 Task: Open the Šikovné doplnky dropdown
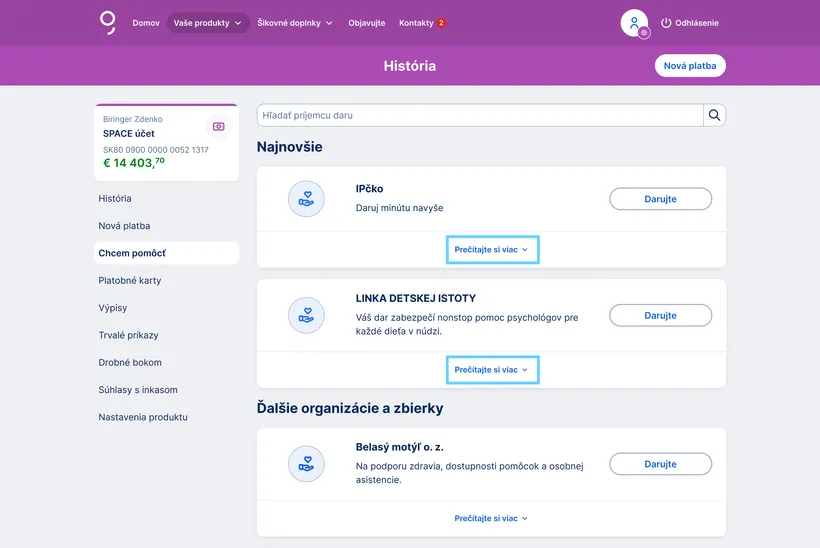tap(295, 23)
